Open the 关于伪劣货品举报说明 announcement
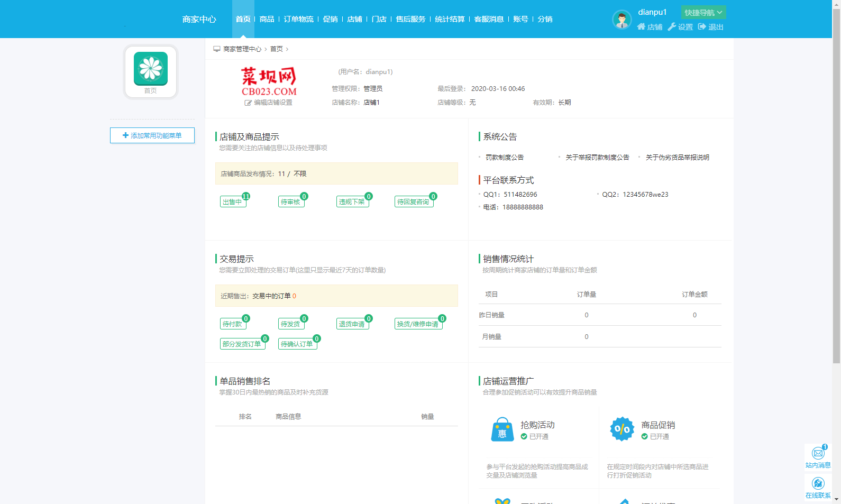 678,157
